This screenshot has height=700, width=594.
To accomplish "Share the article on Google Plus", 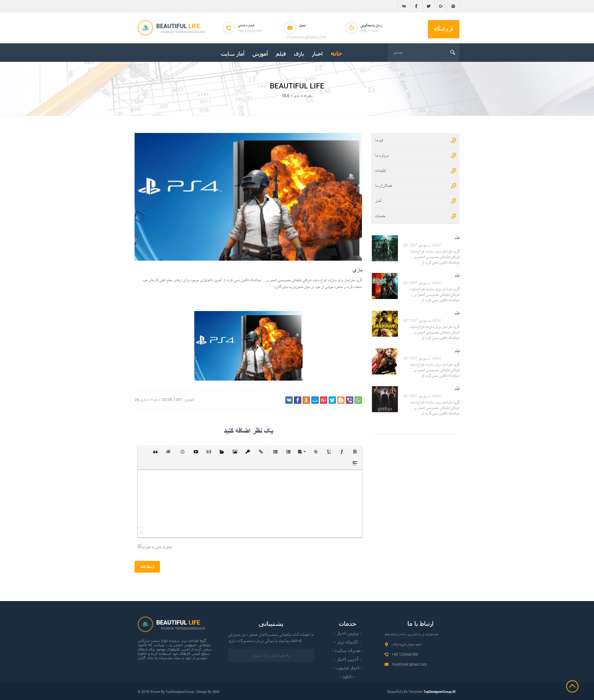I will click(x=324, y=400).
